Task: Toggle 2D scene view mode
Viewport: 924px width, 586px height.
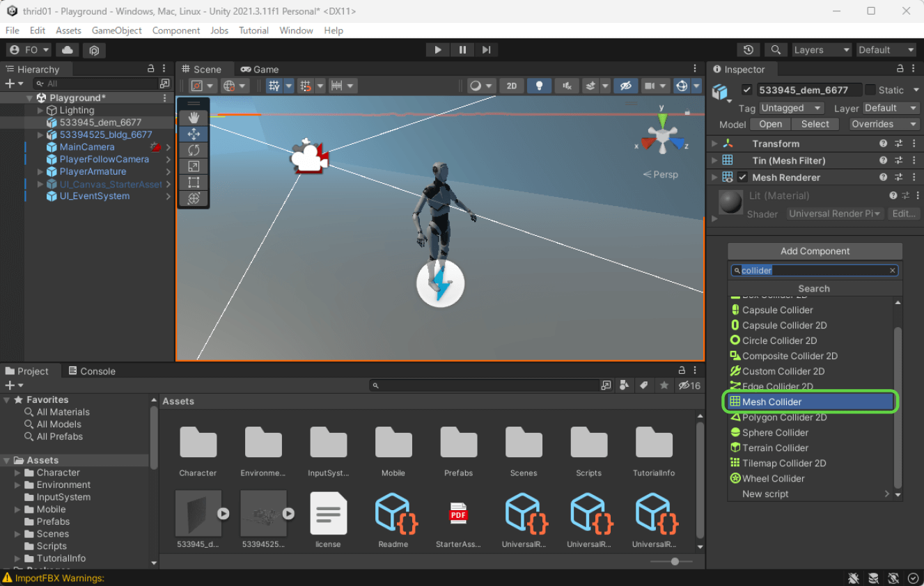Action: pos(512,86)
